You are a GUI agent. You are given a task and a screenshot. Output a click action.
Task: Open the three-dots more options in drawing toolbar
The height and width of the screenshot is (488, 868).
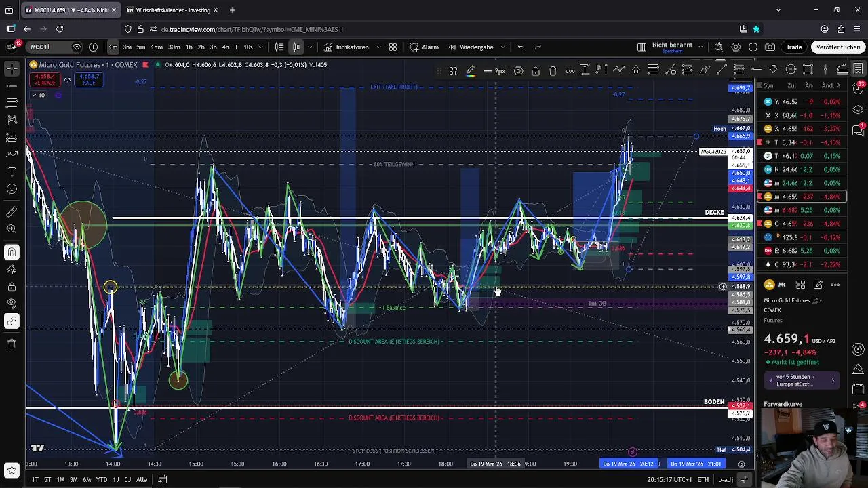tap(570, 70)
